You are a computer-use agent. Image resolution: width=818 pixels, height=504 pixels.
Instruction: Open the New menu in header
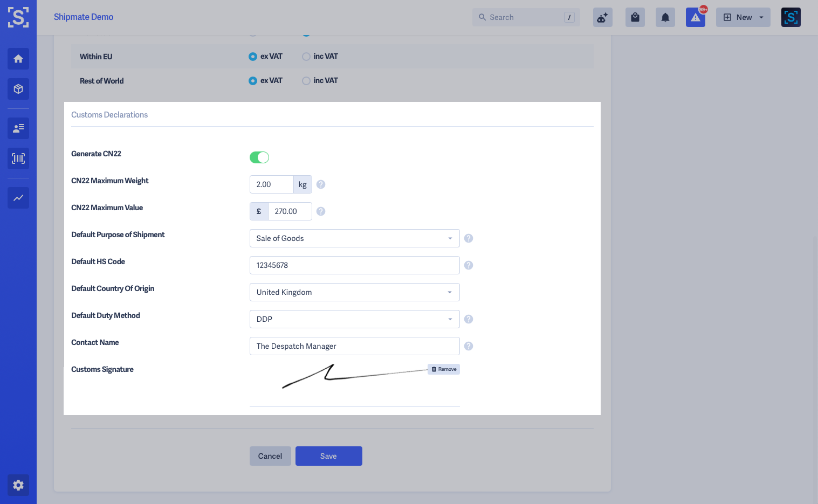pos(743,17)
